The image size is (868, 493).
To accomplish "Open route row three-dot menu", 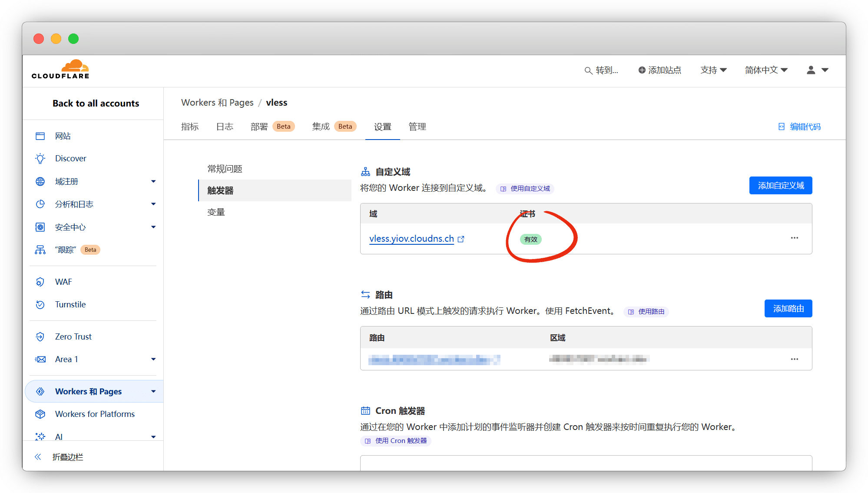I will click(x=794, y=360).
